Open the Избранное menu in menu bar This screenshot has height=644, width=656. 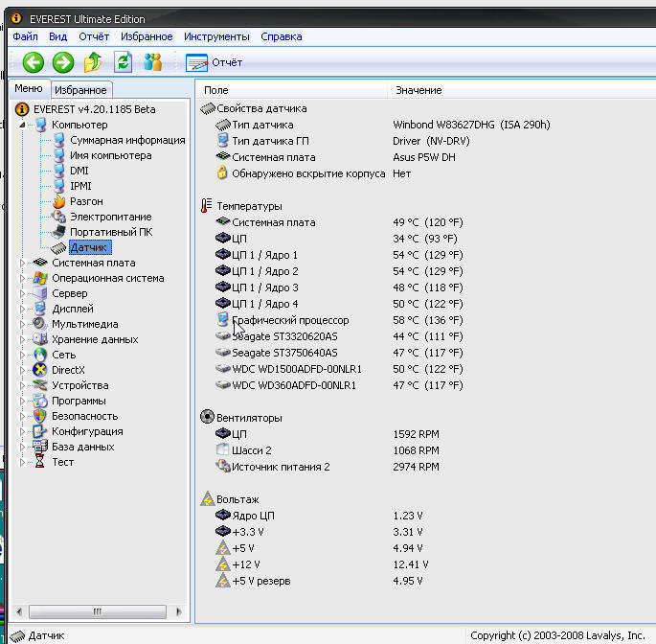click(x=147, y=36)
